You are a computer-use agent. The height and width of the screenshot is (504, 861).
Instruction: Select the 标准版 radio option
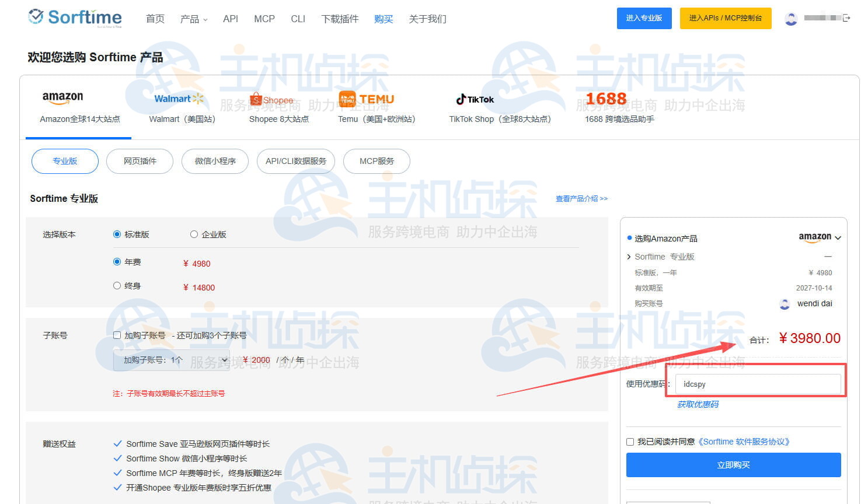(x=117, y=235)
